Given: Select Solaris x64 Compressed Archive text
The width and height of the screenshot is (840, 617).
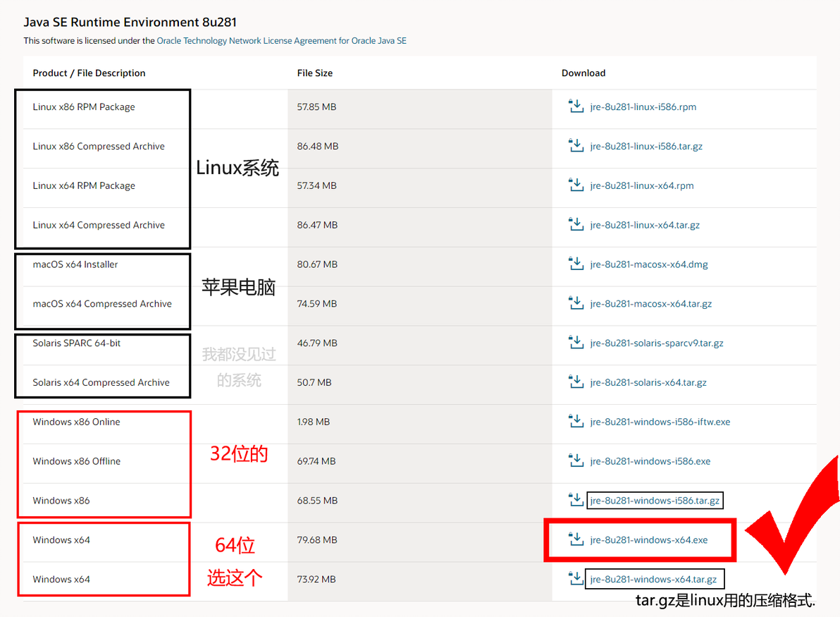Looking at the screenshot, I should pos(101,383).
